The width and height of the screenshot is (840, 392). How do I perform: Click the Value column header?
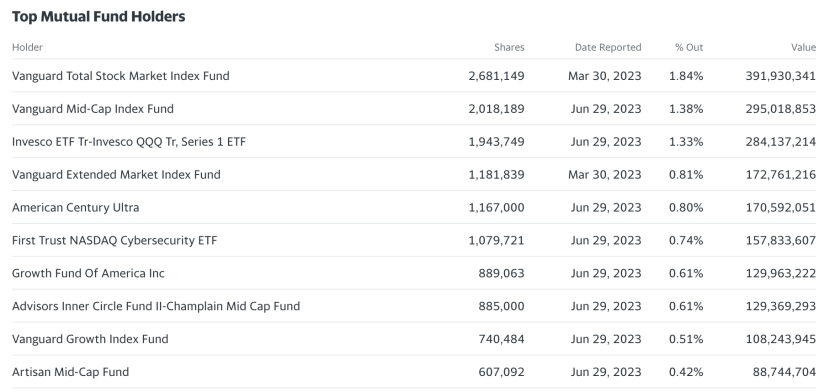click(804, 47)
